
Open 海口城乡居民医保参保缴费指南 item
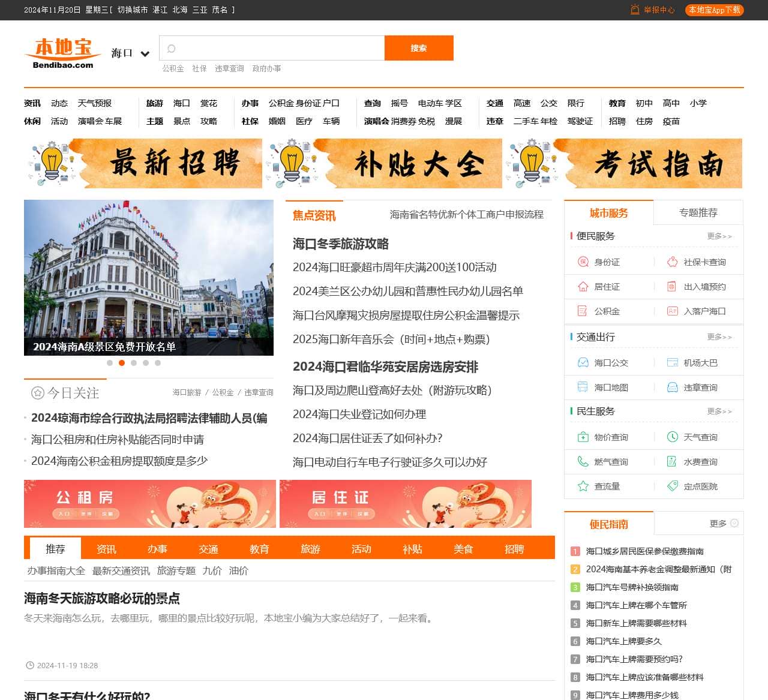click(645, 551)
